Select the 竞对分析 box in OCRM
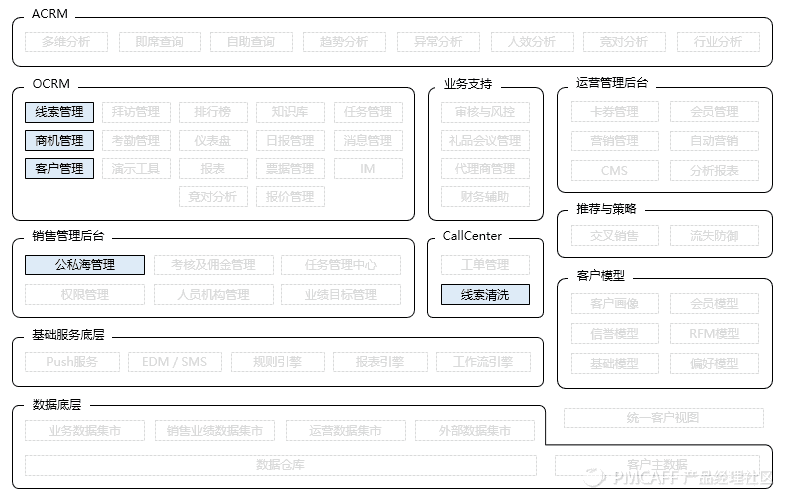Screen dimensions: 785x498 point(213,197)
